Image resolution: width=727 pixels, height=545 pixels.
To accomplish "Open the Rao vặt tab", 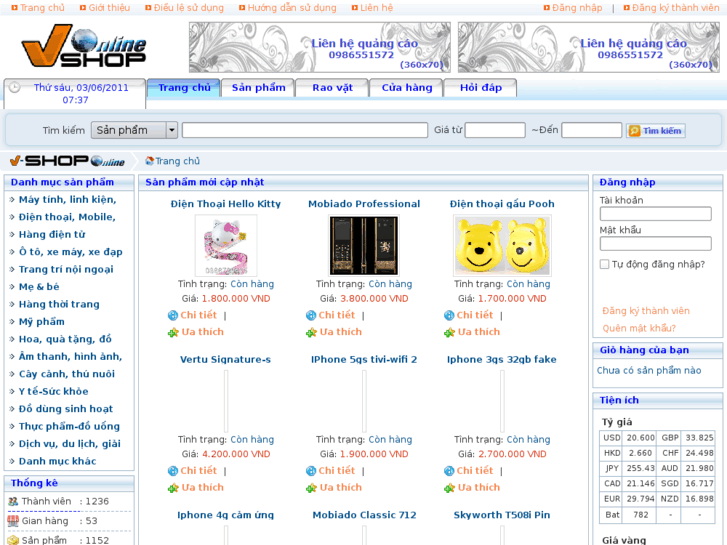I will [332, 88].
